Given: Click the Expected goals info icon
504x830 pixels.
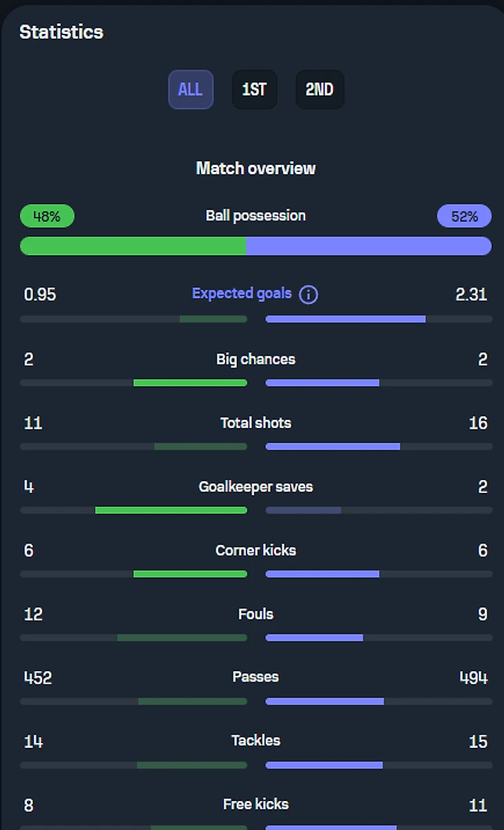Looking at the screenshot, I should (309, 295).
